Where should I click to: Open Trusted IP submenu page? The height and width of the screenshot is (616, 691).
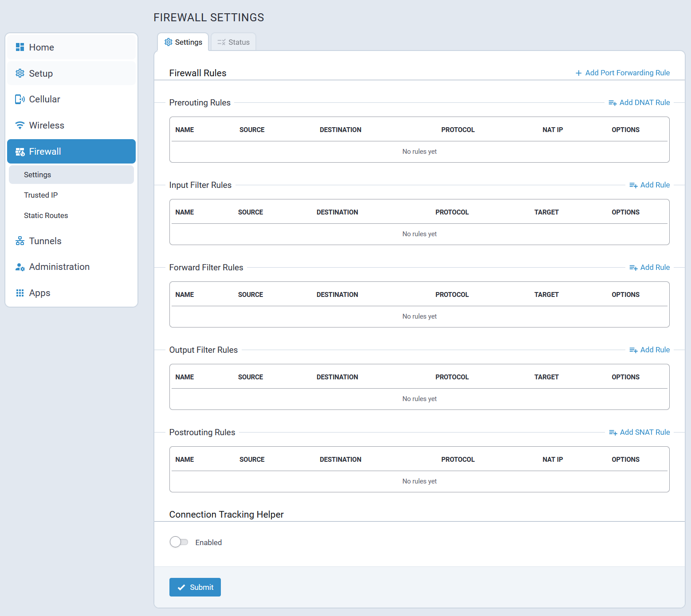pyautogui.click(x=41, y=195)
